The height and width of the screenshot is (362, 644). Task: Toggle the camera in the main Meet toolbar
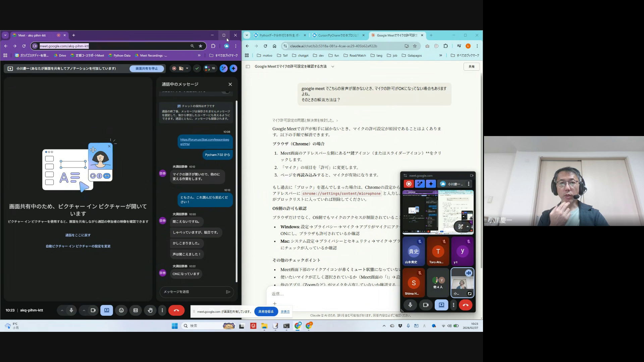(x=93, y=310)
